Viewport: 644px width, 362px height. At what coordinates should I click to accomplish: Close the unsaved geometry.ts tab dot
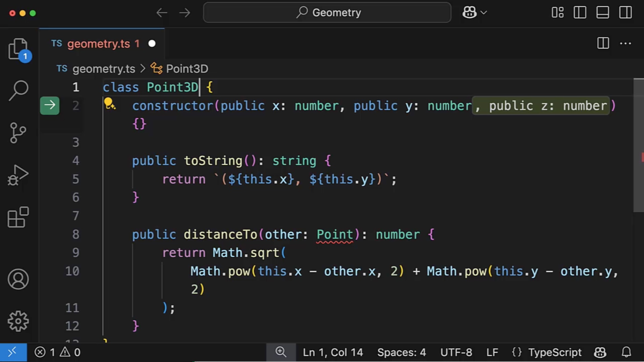click(152, 44)
